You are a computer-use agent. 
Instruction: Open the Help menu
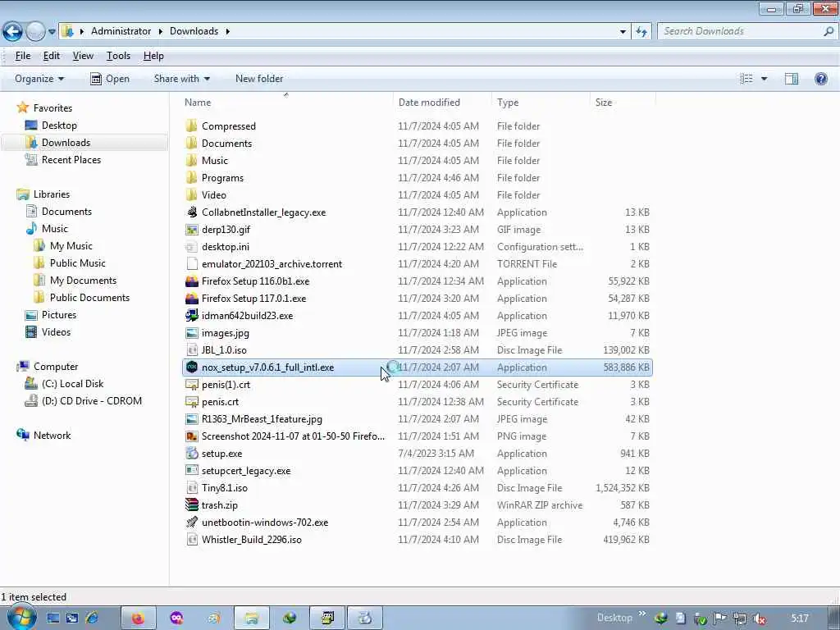pos(153,56)
